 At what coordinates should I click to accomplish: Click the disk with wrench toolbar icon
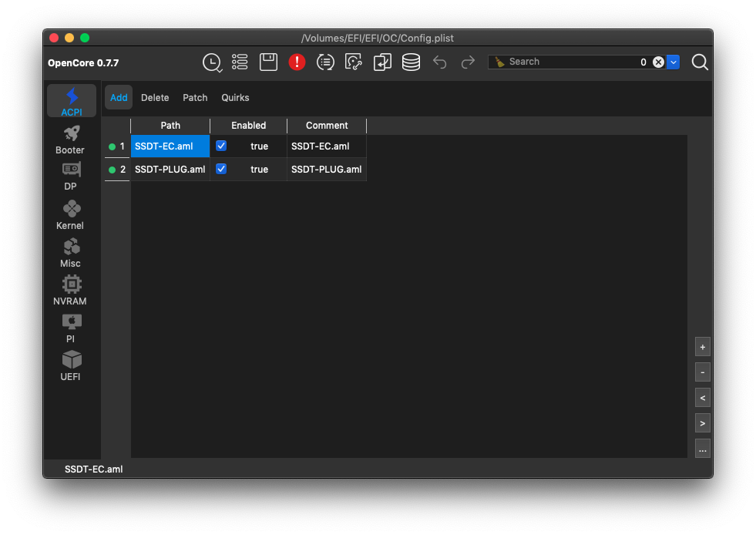[354, 62]
